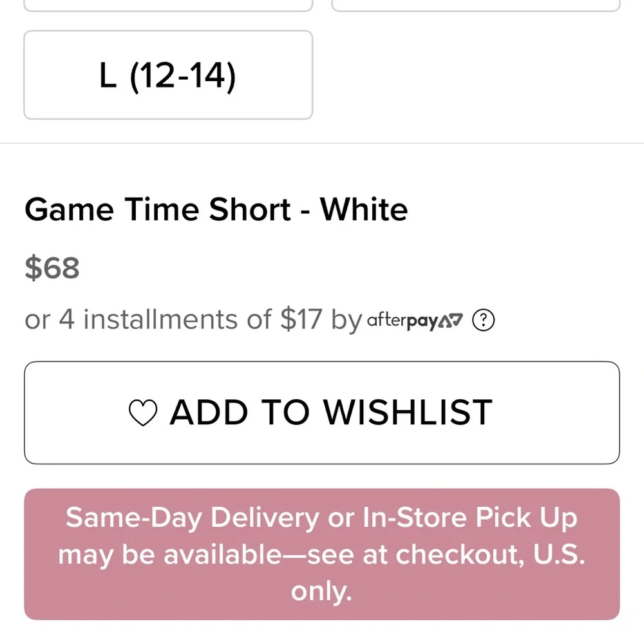Viewport: 644px width, 644px height.
Task: Click the $17 installment amount
Action: (301, 319)
